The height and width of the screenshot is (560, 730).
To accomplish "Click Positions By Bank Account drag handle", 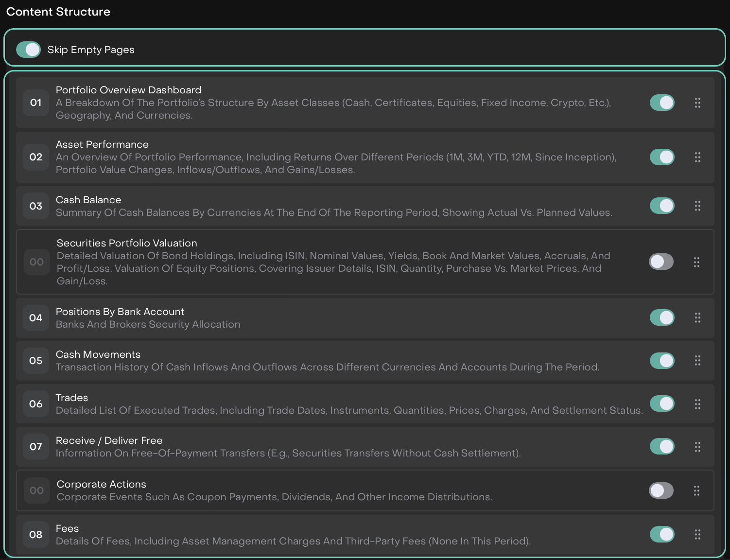I will pyautogui.click(x=697, y=317).
